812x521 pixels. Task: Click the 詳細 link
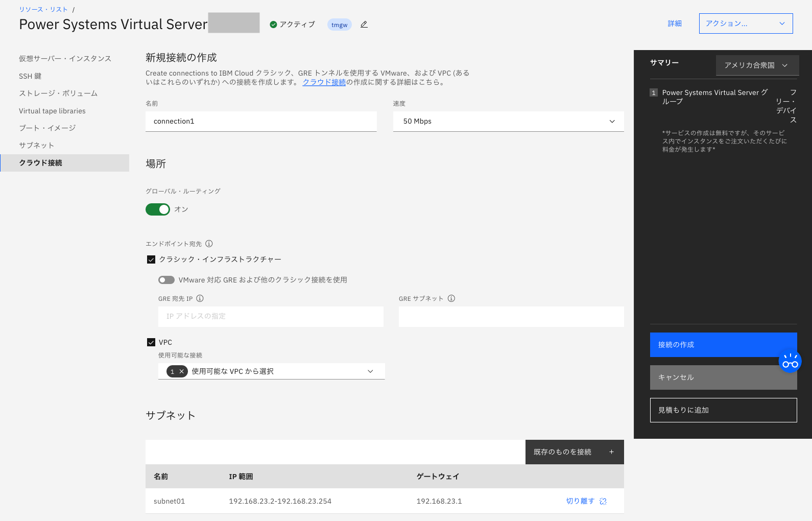[675, 23]
